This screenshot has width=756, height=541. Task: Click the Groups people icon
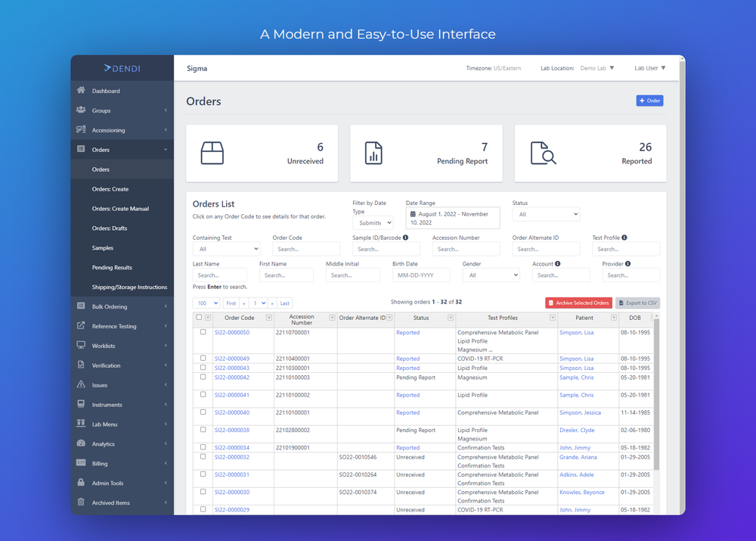point(81,110)
